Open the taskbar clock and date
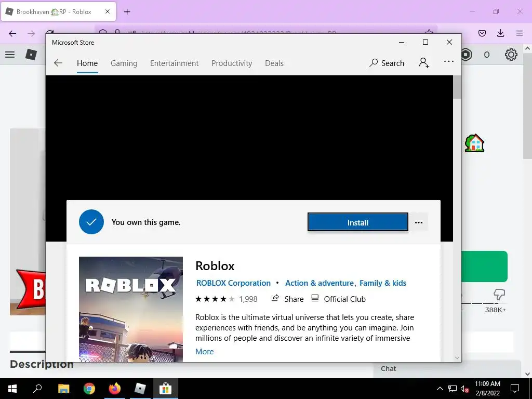Screen dimensions: 532x399 487,389
